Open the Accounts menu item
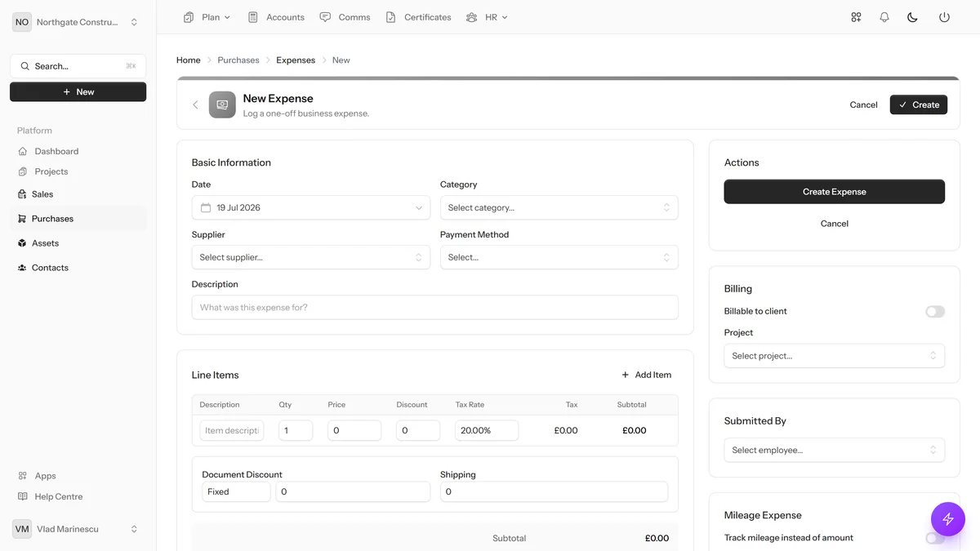The height and width of the screenshot is (551, 980). coord(276,17)
